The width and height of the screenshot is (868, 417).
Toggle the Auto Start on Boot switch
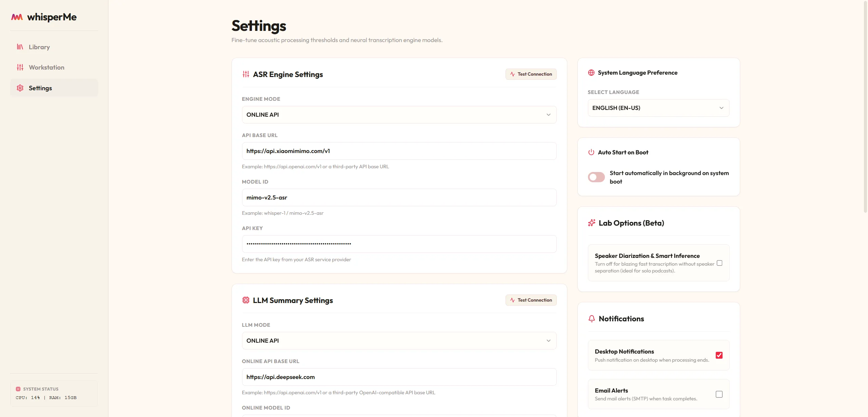(596, 177)
